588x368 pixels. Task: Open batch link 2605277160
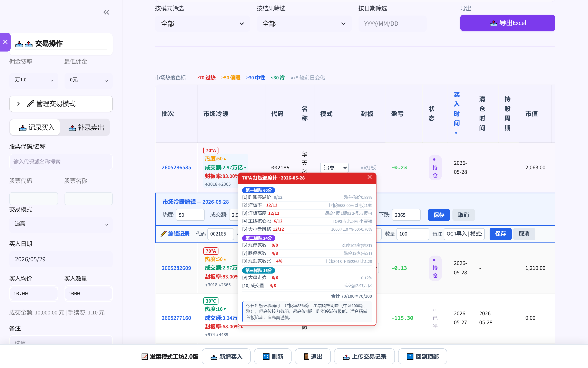(176, 318)
